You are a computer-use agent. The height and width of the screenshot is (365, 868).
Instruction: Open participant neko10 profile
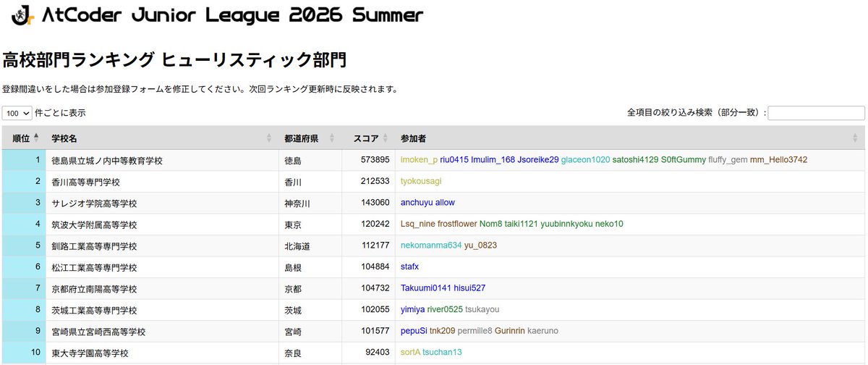coord(609,224)
